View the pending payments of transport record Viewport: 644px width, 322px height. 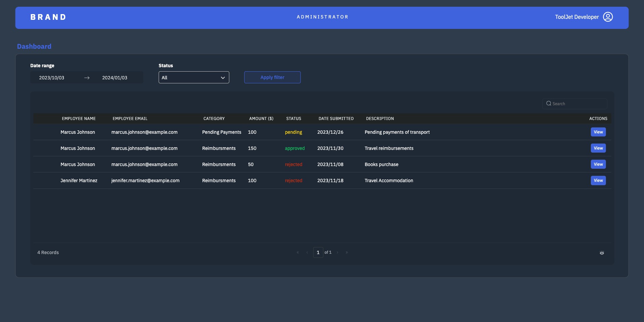click(x=598, y=132)
